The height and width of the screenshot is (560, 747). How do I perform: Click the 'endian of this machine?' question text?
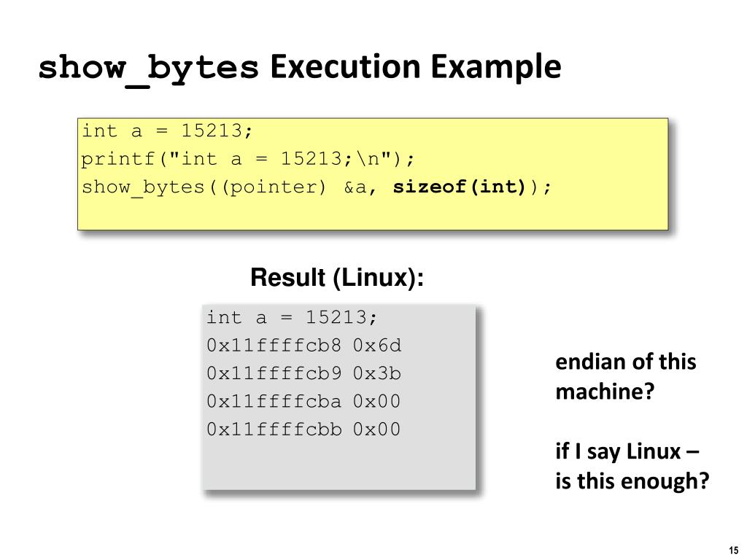[x=625, y=377]
